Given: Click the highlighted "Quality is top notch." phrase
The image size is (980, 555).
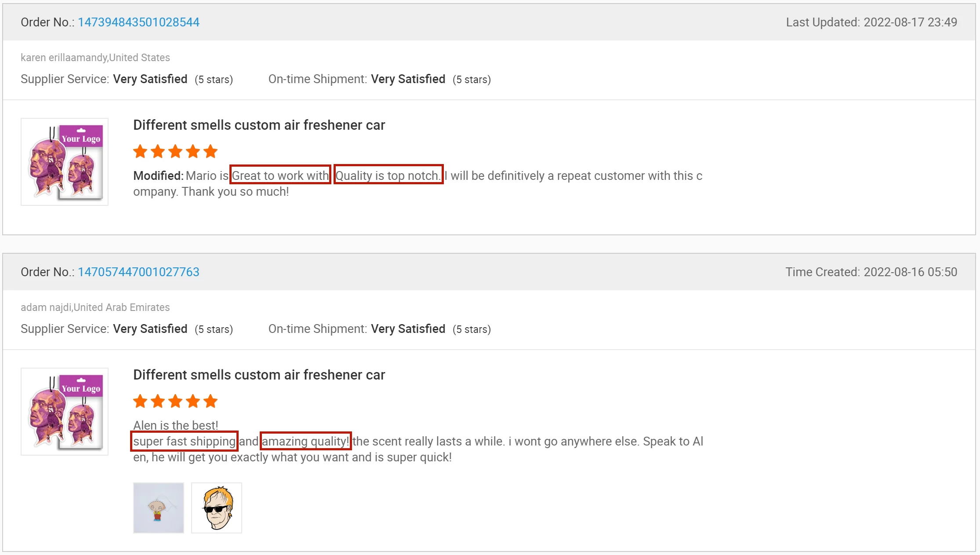Looking at the screenshot, I should point(388,175).
